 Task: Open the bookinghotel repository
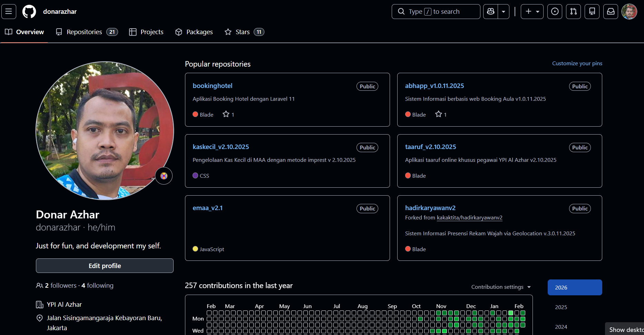pyautogui.click(x=212, y=86)
